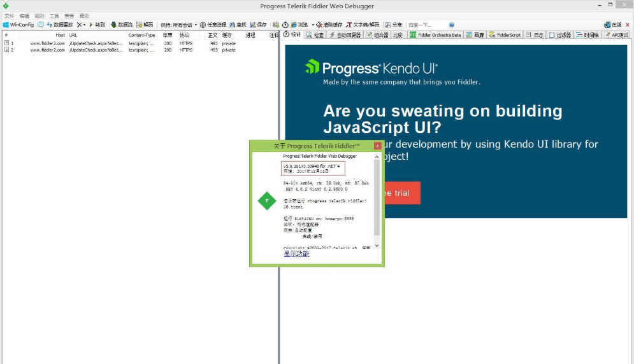Screen dimensions: 634x364
Task: Click the X remove sessions icon
Action: point(79,25)
